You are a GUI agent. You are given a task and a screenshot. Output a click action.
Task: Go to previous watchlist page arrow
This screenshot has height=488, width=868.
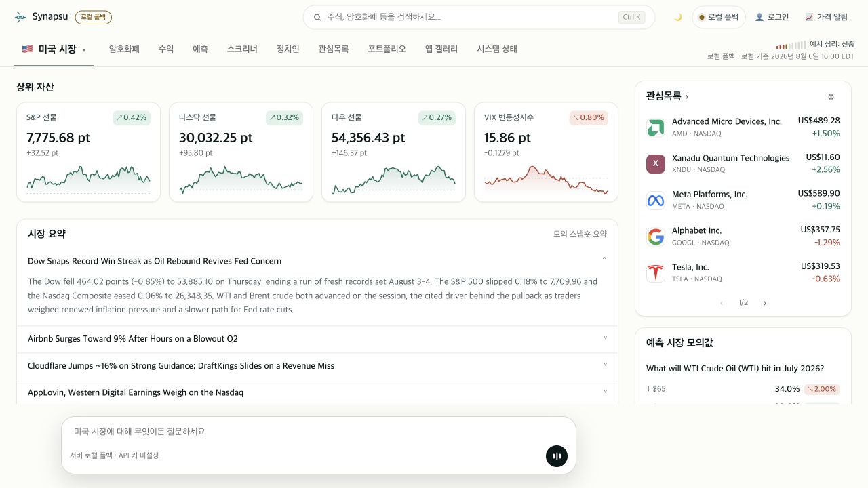pos(722,303)
